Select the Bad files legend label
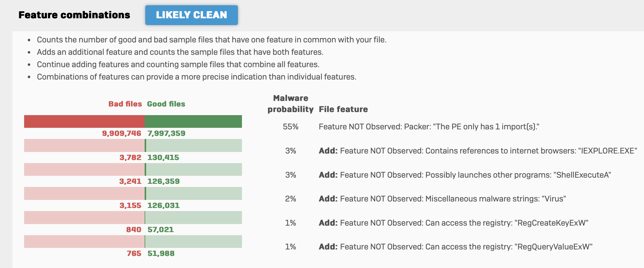The width and height of the screenshot is (644, 268). pyautogui.click(x=125, y=104)
